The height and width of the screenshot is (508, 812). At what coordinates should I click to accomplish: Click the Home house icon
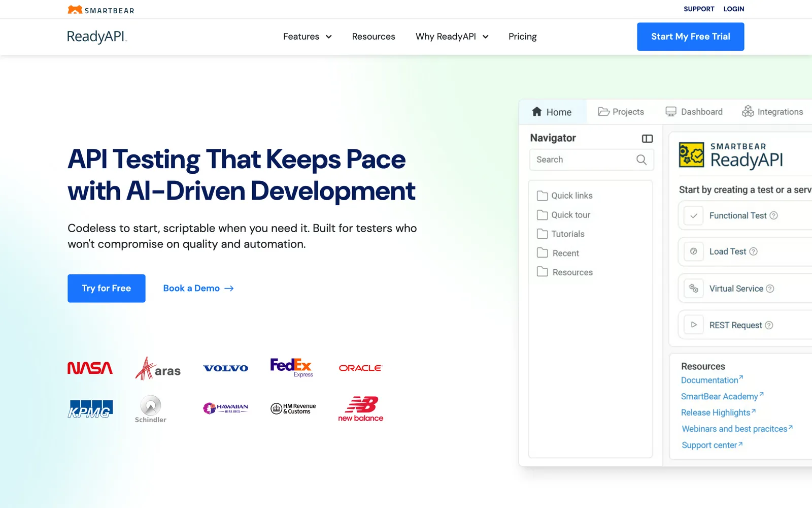point(537,112)
